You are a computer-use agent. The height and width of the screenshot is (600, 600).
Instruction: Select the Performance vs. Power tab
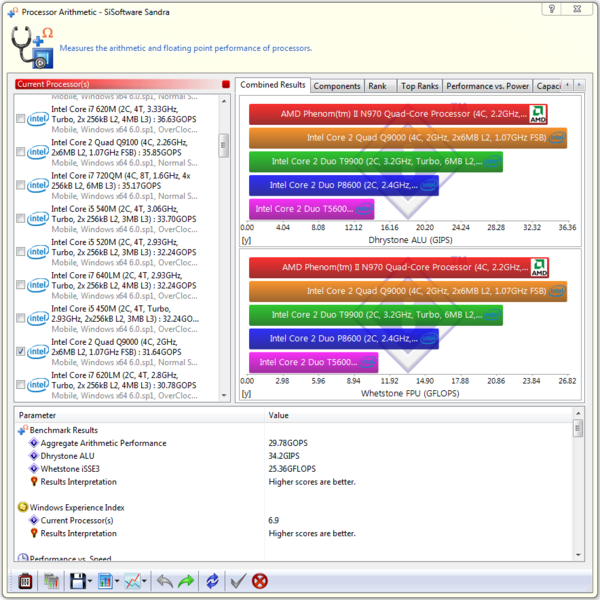pos(488,86)
